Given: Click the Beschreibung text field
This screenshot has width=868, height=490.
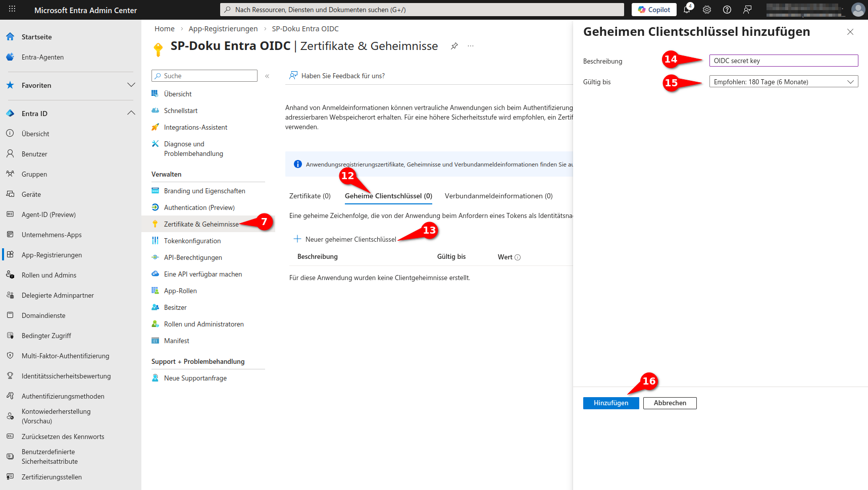Looking at the screenshot, I should [x=783, y=61].
